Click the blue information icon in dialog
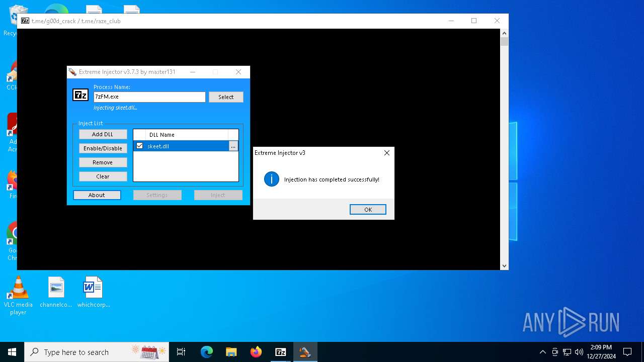Screen dimensions: 644x362 coord(272,179)
